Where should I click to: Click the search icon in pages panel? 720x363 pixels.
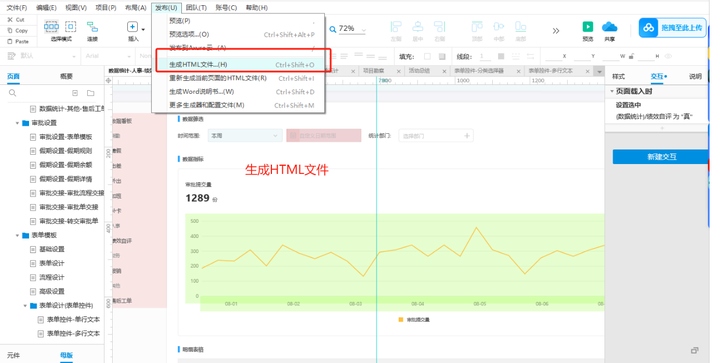click(12, 93)
